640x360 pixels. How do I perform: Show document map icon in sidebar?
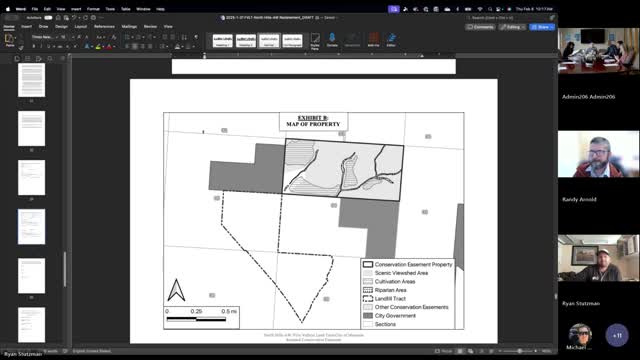coord(28,59)
